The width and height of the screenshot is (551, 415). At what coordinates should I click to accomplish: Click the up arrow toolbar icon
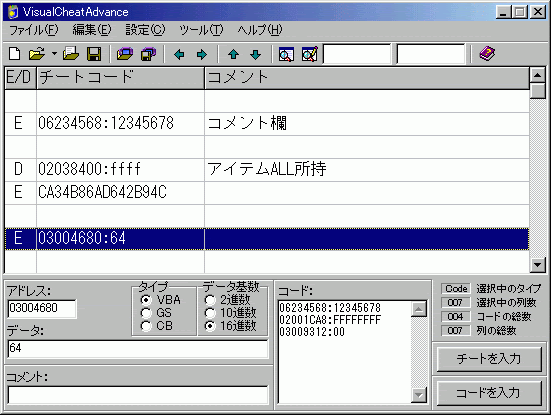coord(233,54)
